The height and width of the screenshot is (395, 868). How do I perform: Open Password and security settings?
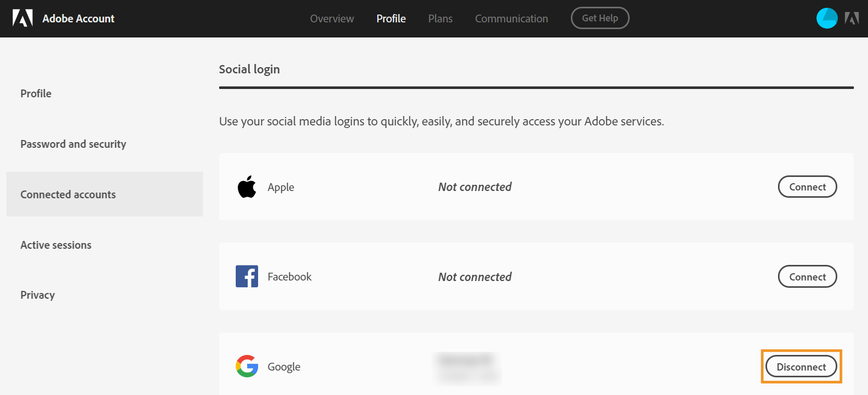pos(73,144)
